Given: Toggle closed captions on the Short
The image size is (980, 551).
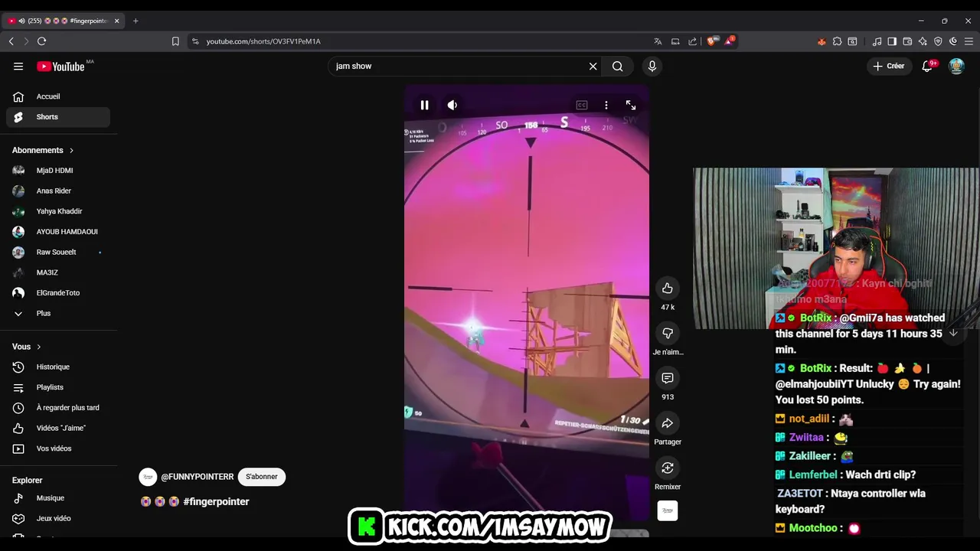Looking at the screenshot, I should (582, 105).
